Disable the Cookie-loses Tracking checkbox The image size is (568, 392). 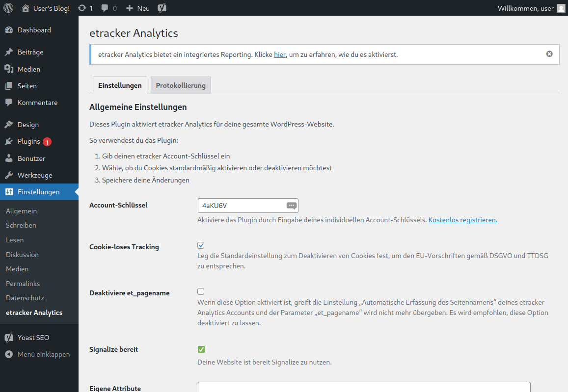pos(201,245)
